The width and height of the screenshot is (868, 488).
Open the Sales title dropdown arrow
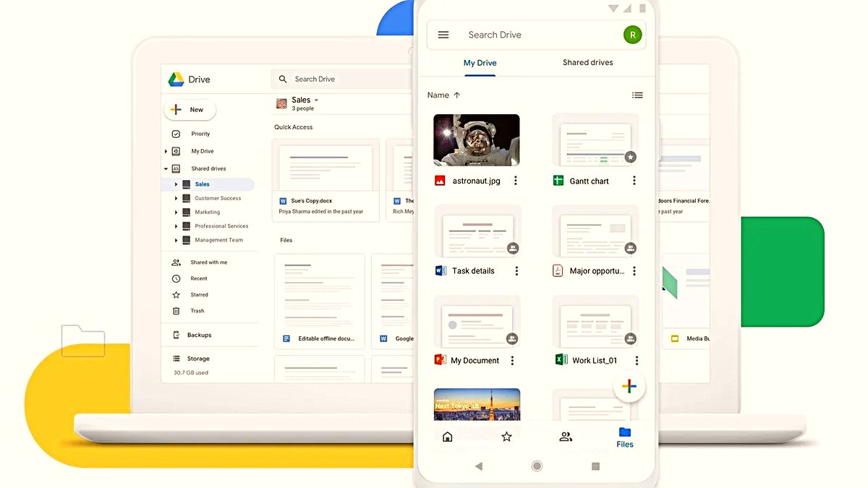coord(316,100)
